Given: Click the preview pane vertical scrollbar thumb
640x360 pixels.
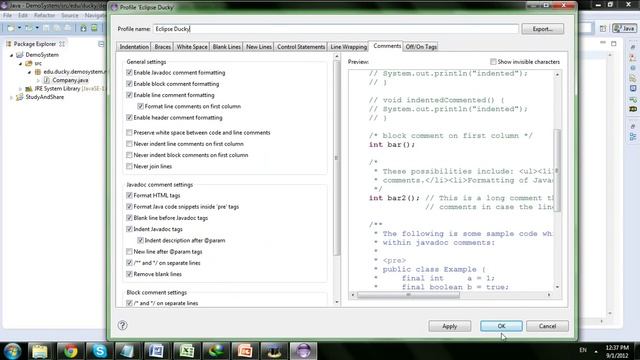Looking at the screenshot, I should [x=557, y=170].
